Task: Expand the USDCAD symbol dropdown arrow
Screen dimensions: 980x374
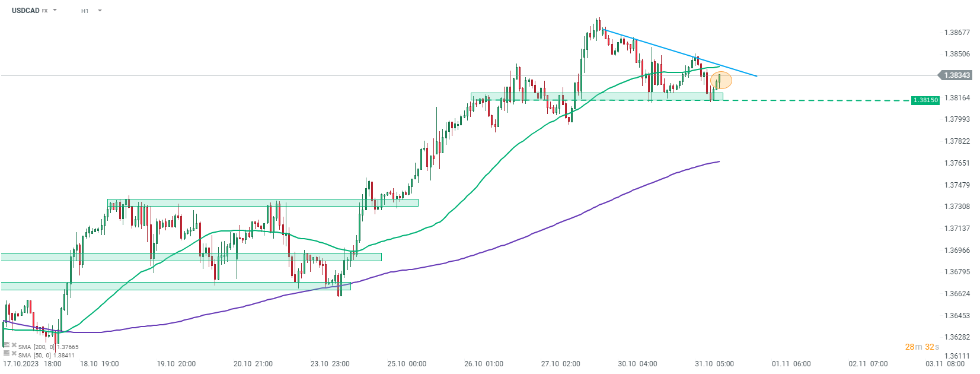Action: click(55, 10)
